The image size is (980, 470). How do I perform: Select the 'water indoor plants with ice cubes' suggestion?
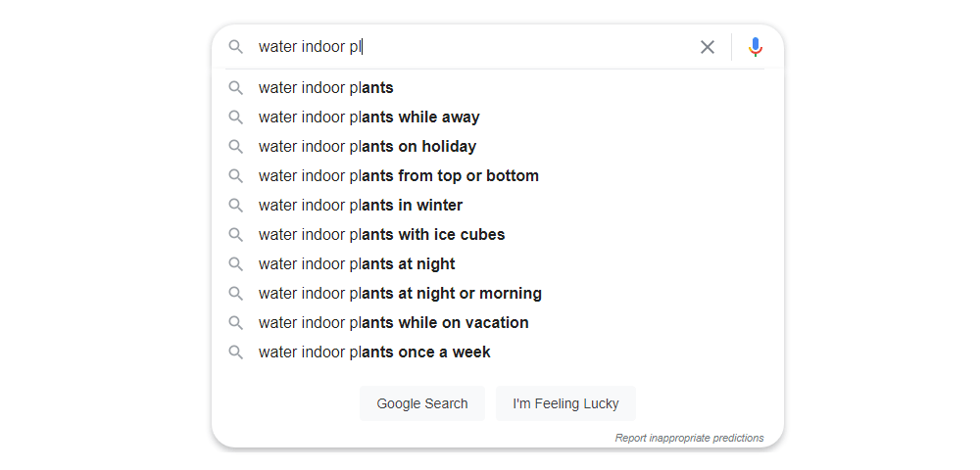click(498, 234)
